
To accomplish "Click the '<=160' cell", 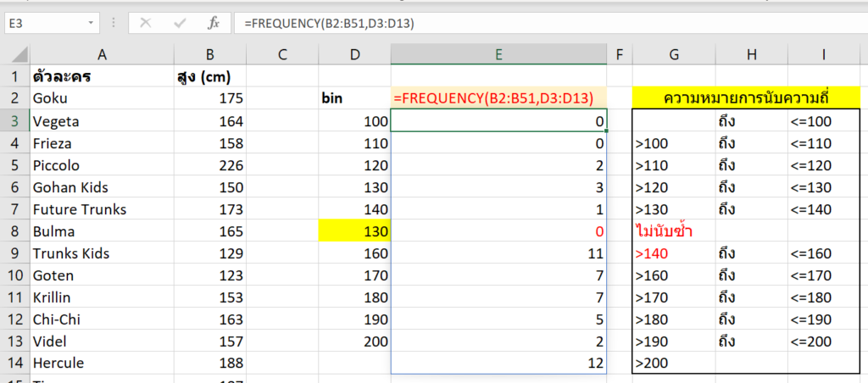I will 824,253.
